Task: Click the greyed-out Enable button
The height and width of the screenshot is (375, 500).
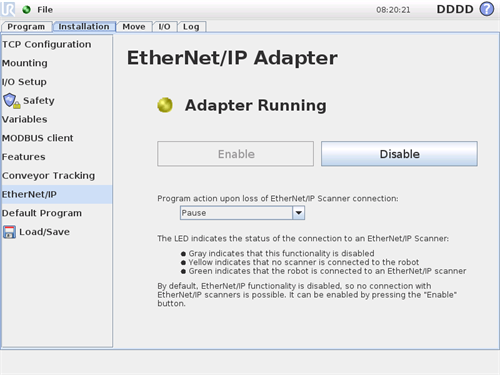Action: pos(235,154)
